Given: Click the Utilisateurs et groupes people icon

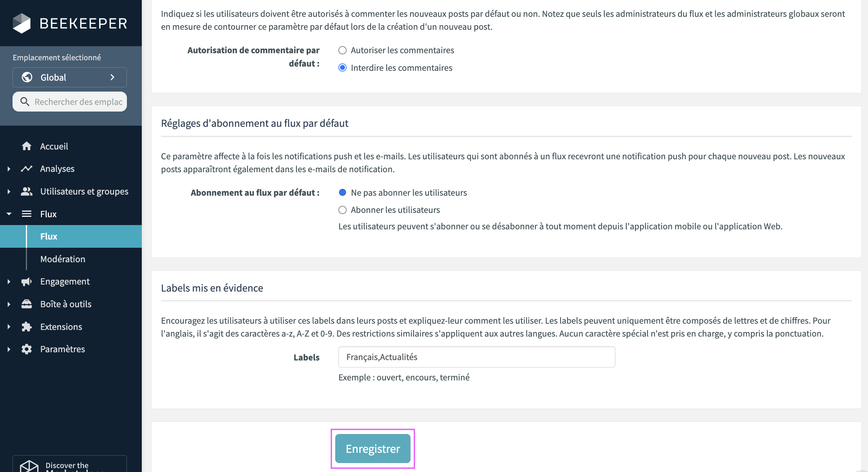Looking at the screenshot, I should [27, 191].
